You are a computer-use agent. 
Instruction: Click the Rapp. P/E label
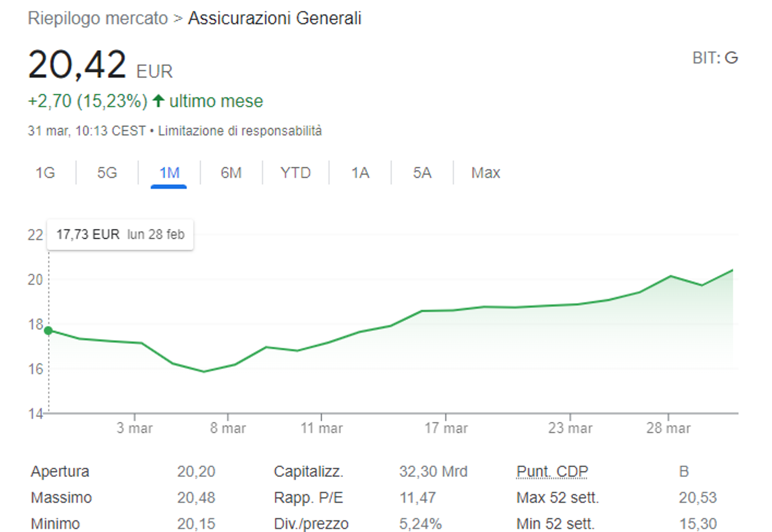coord(308,498)
